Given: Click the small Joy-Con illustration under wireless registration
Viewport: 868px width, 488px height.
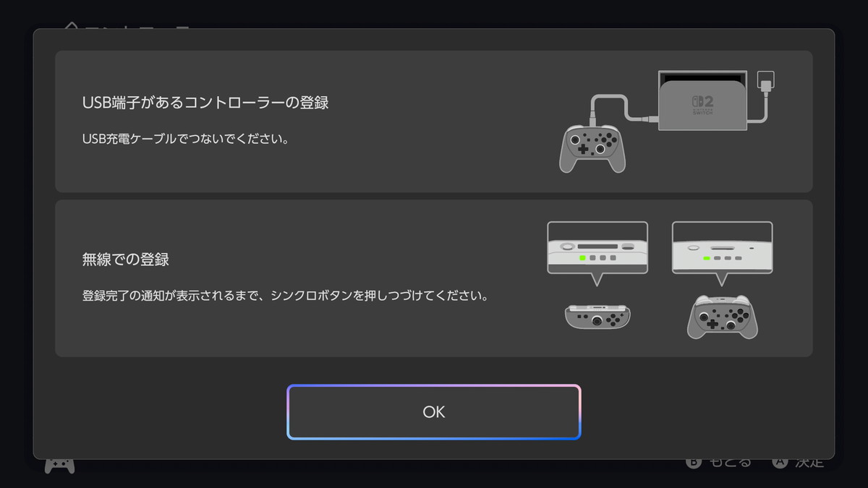Looking at the screenshot, I should tap(597, 316).
